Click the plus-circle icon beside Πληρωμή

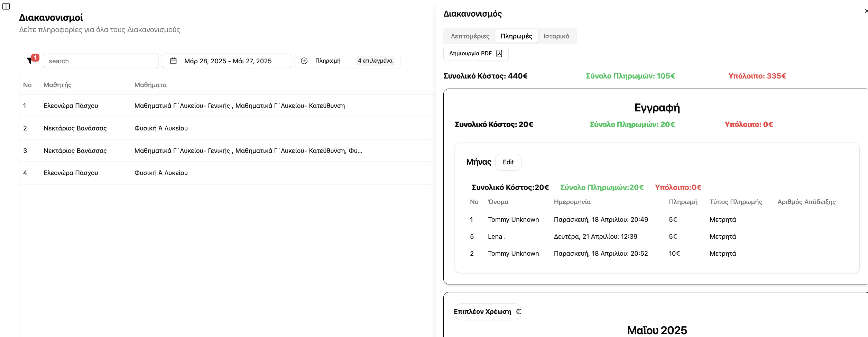tap(304, 61)
